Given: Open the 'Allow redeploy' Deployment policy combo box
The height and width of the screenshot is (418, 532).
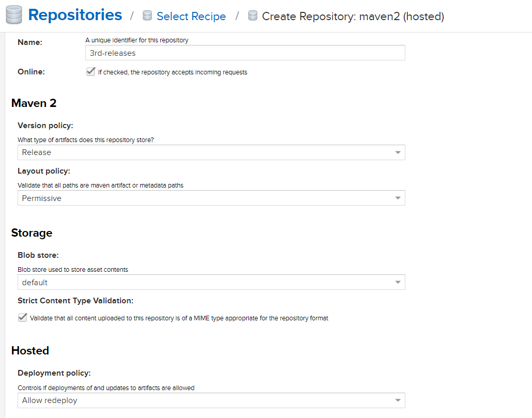Looking at the screenshot, I should tap(207, 400).
